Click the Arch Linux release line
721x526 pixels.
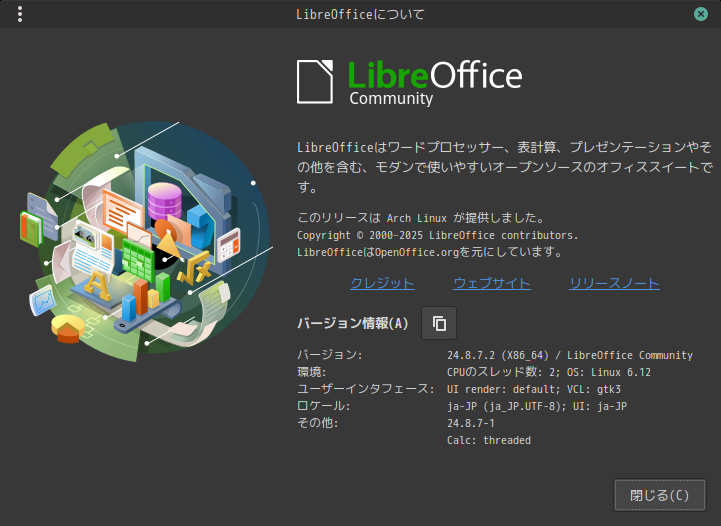421,217
